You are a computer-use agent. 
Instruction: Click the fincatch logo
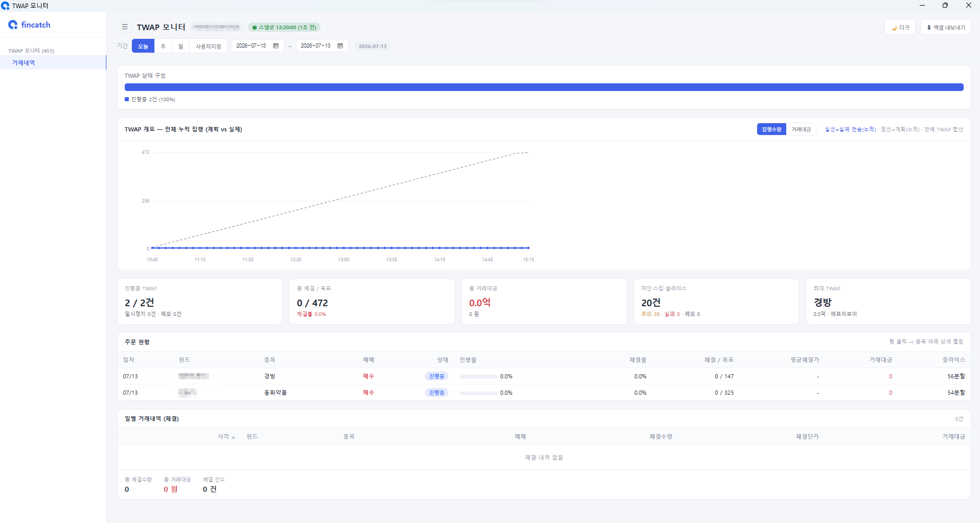pos(29,25)
